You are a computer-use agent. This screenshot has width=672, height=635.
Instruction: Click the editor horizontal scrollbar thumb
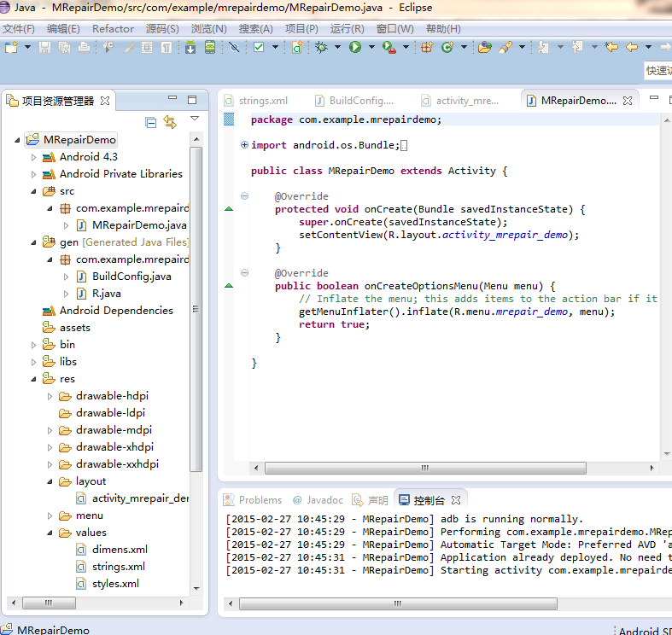[x=425, y=468]
